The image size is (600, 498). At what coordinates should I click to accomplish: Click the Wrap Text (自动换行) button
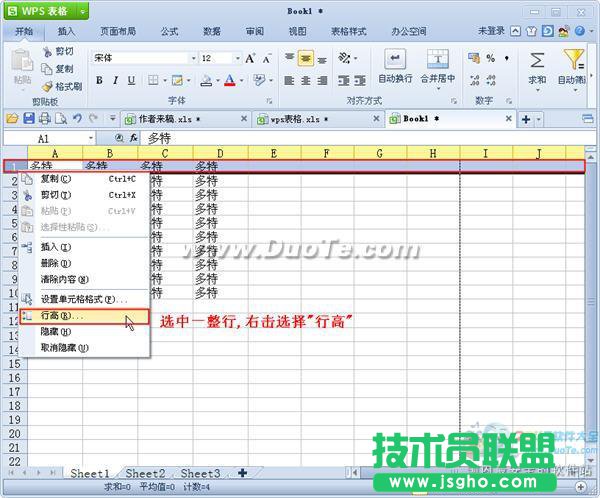[395, 67]
